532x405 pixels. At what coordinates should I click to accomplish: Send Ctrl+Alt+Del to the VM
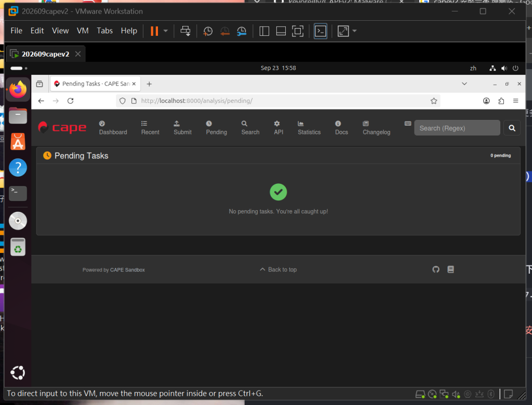click(185, 31)
